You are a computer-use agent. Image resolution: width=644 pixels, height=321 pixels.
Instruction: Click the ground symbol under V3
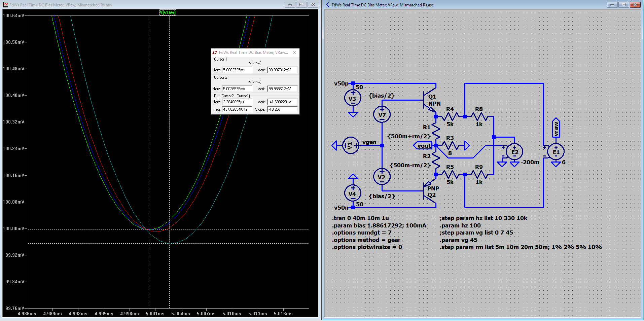(x=353, y=114)
